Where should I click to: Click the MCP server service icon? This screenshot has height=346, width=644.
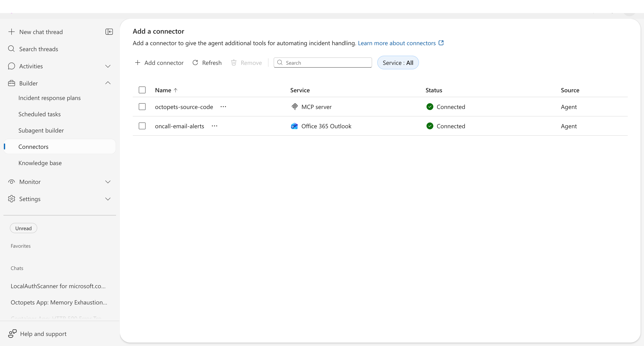tap(295, 107)
